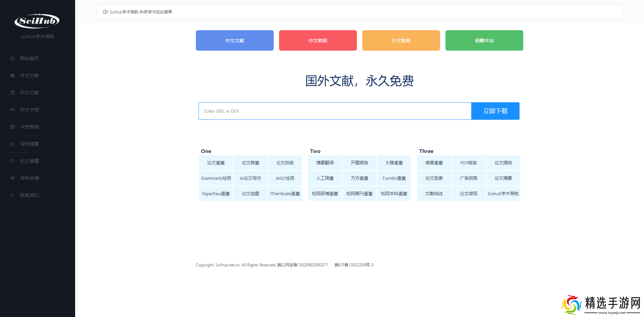The height and width of the screenshot is (317, 644).
Task: Click the icon next to 外文文献
Action: pyautogui.click(x=12, y=75)
